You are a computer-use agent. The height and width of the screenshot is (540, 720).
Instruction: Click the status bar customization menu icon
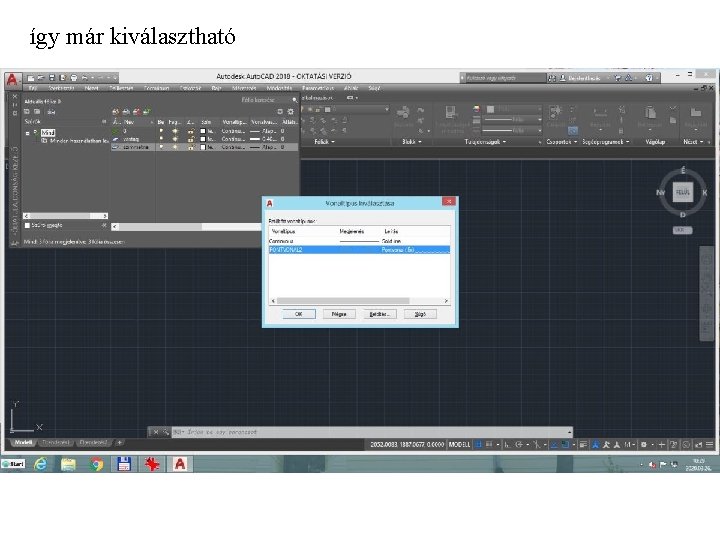tap(710, 444)
